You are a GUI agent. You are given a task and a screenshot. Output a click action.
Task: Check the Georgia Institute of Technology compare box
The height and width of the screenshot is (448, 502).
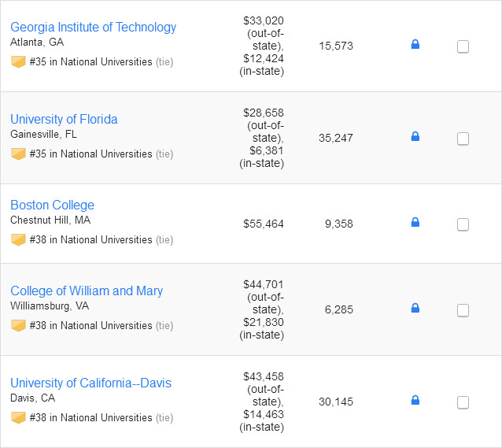click(x=463, y=46)
